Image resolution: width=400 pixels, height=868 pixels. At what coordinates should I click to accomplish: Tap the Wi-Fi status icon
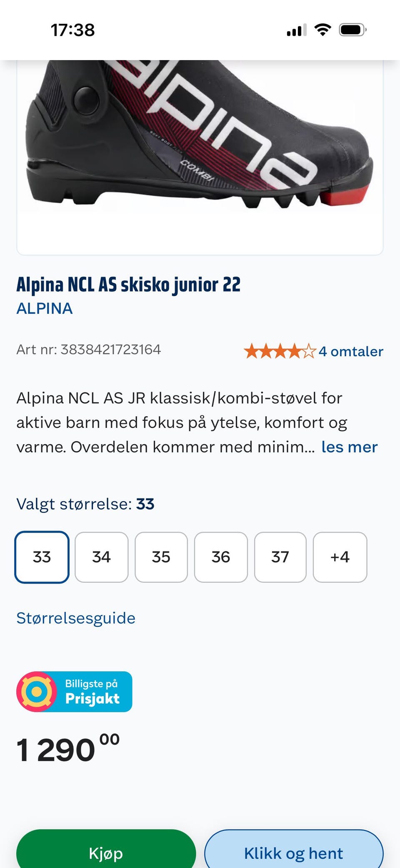coord(322,30)
